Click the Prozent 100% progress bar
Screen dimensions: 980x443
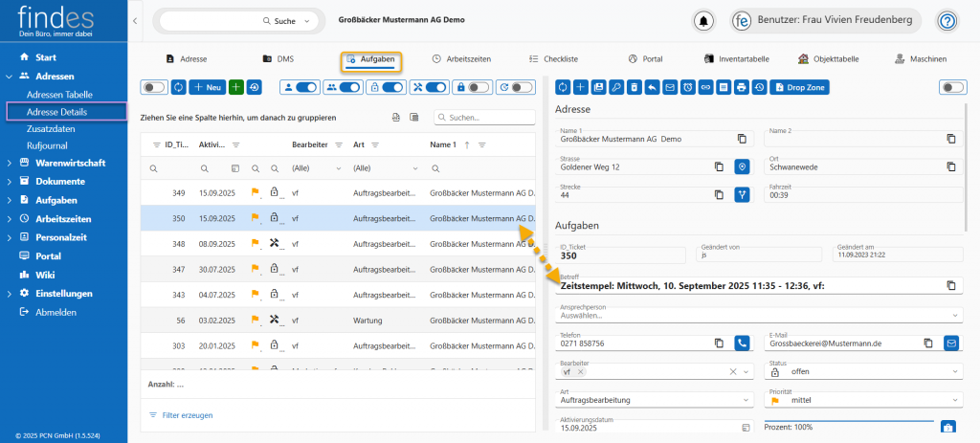tap(848, 427)
